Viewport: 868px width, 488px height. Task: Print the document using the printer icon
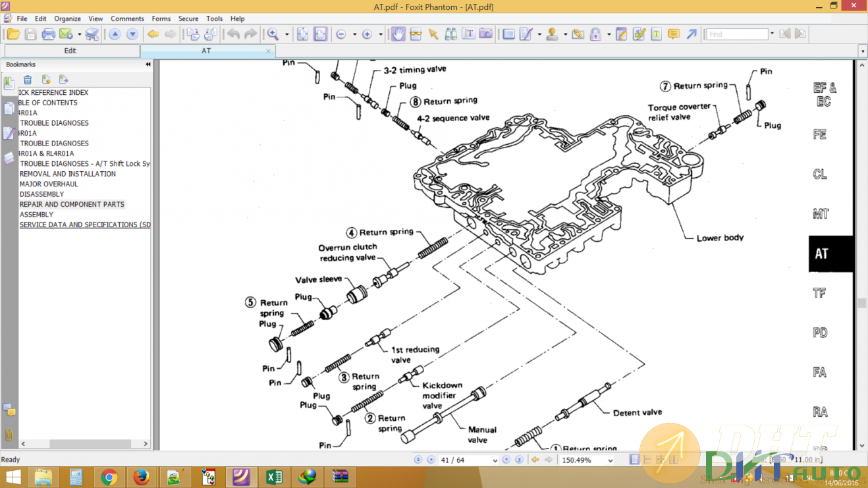[x=48, y=34]
